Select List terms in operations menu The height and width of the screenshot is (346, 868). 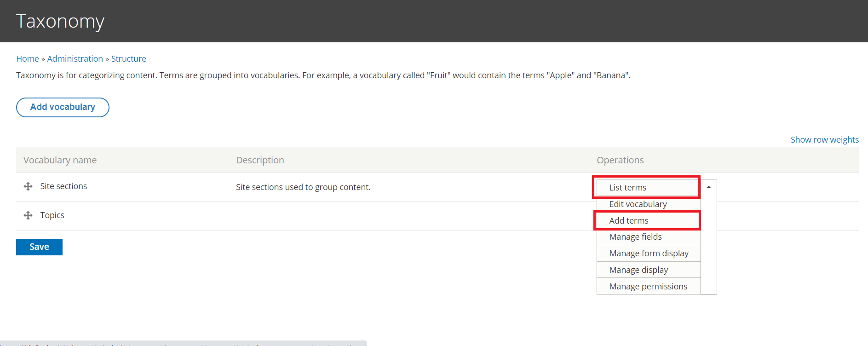click(x=628, y=187)
